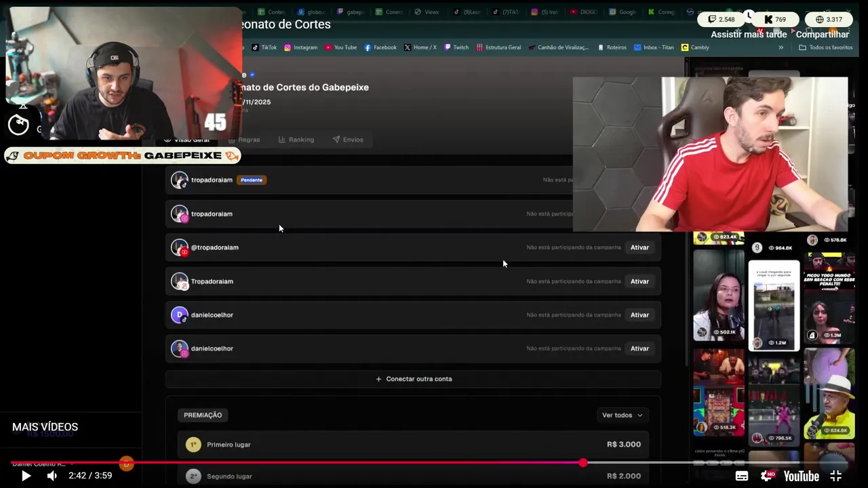The image size is (868, 488).
Task: Click Ativar for danielcoelhor TikTok account
Action: pos(639,315)
